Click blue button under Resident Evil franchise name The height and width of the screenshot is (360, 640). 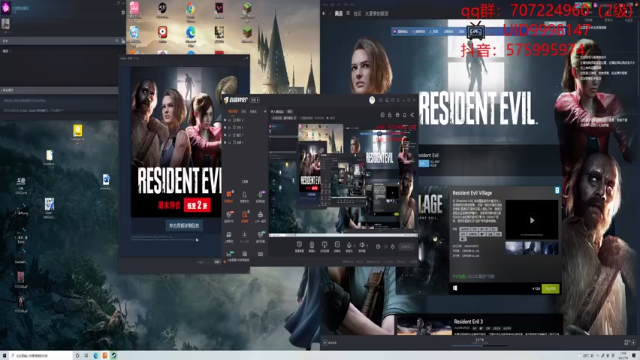click(x=424, y=163)
